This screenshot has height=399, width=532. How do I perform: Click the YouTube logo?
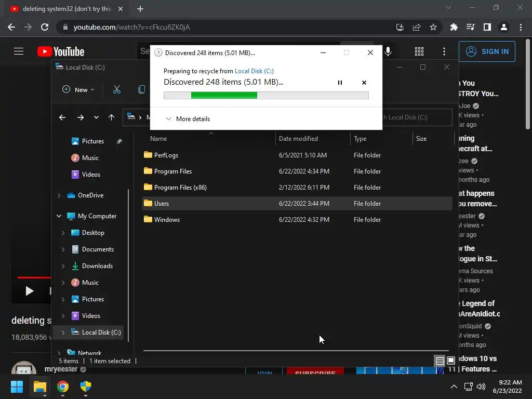(x=61, y=51)
